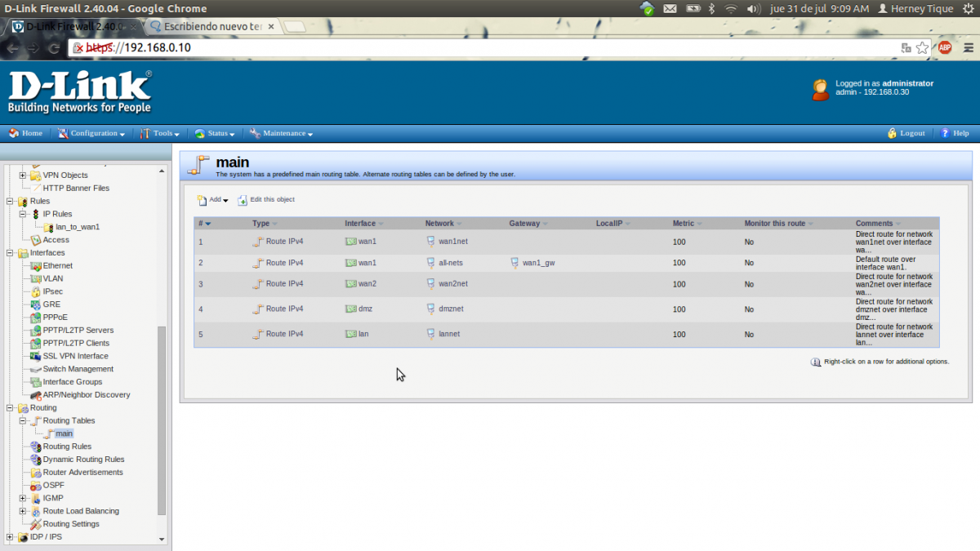Click the SSL VPN Interface icon
Viewport: 980px width, 551px height.
tap(36, 356)
